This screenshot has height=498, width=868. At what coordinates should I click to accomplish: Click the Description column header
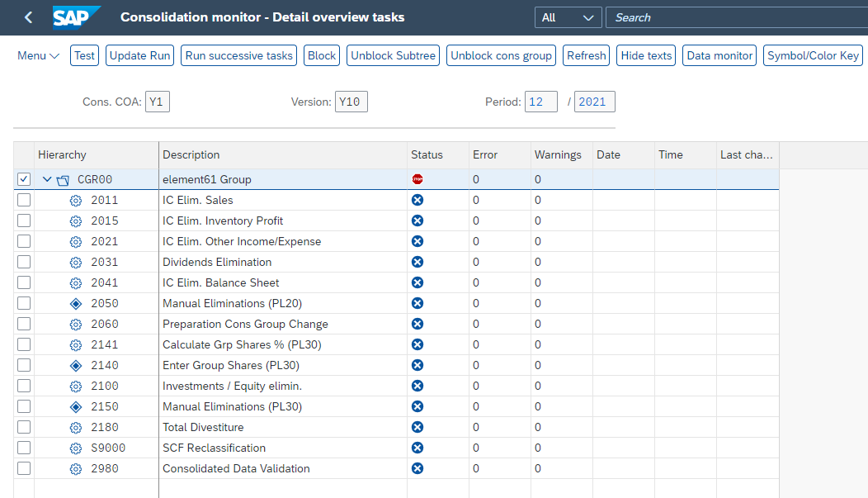[x=191, y=154]
